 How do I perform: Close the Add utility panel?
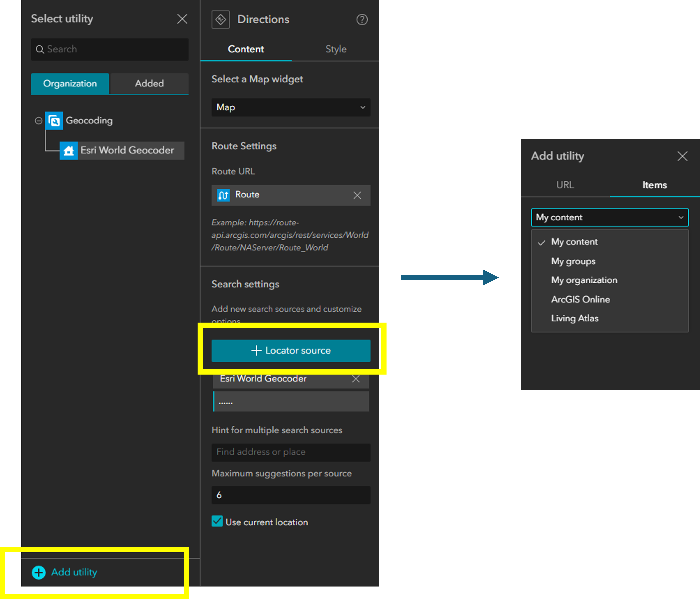pyautogui.click(x=682, y=156)
